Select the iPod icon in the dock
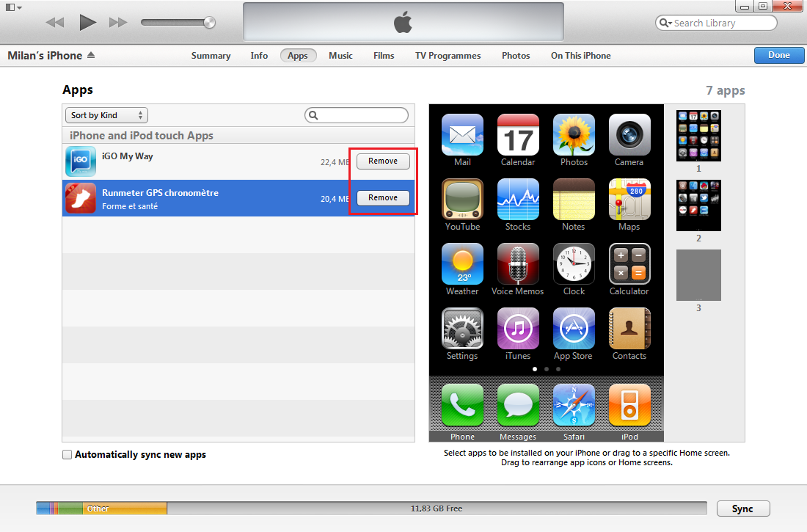The image size is (807, 532). pyautogui.click(x=629, y=405)
